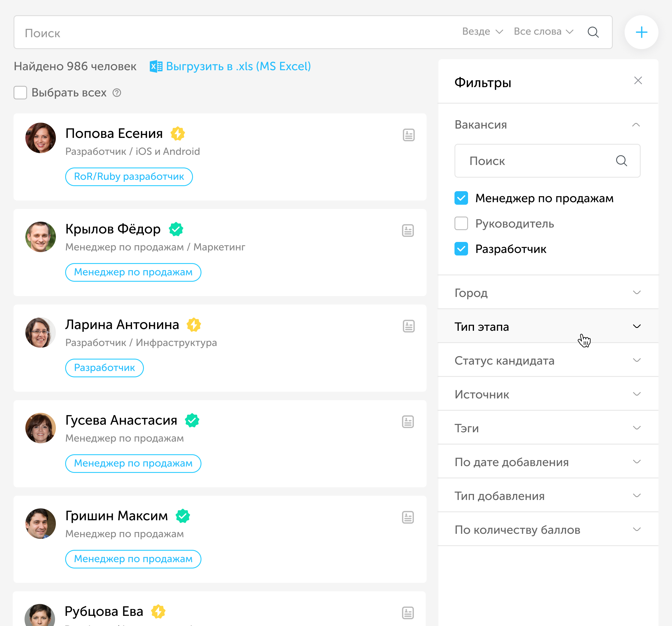Uncheck Менеджер по продажам vacancy filter
The image size is (672, 626).
pyautogui.click(x=461, y=198)
